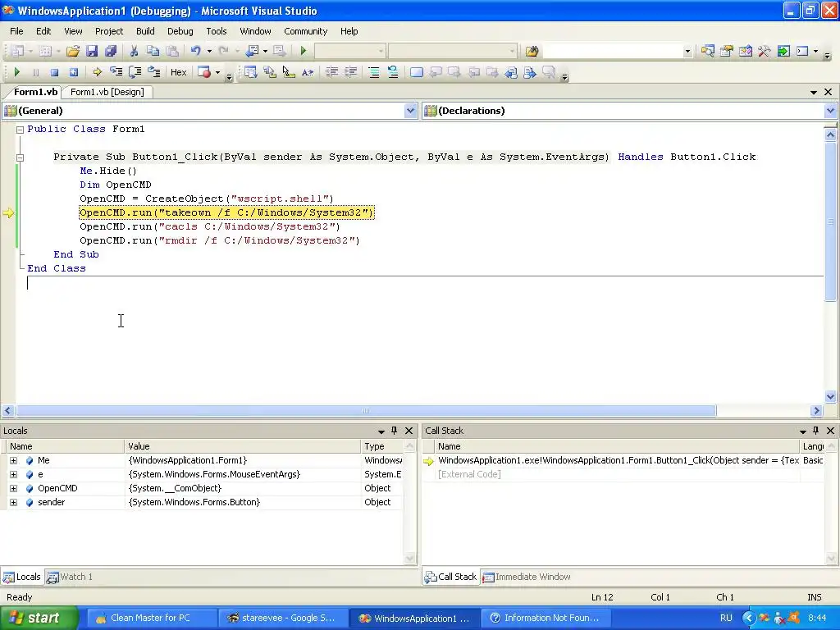Viewport: 840px width, 630px height.
Task: Switch to the Form1.vb [Design] tab
Action: (107, 92)
